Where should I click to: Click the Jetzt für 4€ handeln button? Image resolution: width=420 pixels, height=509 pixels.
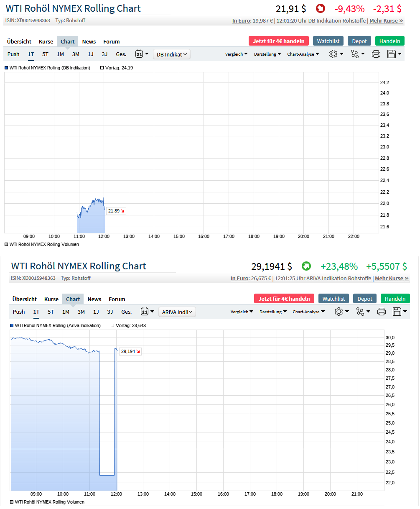pyautogui.click(x=278, y=41)
